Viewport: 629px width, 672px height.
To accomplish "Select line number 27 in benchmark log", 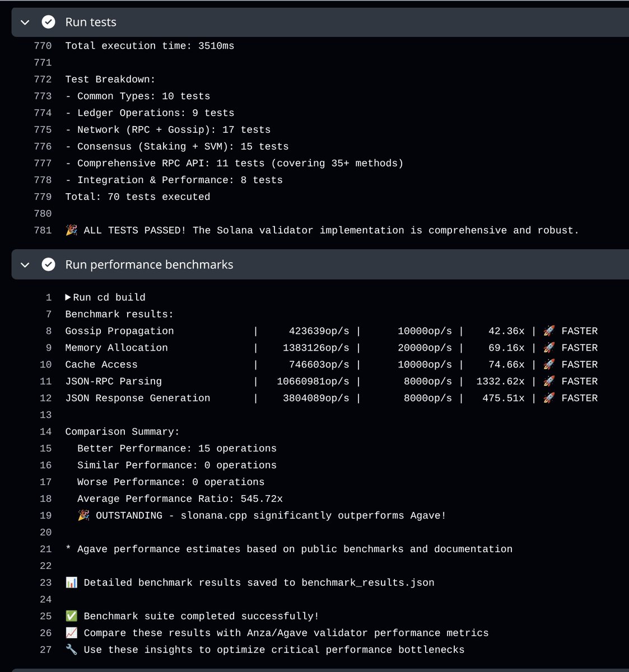I will tap(46, 650).
